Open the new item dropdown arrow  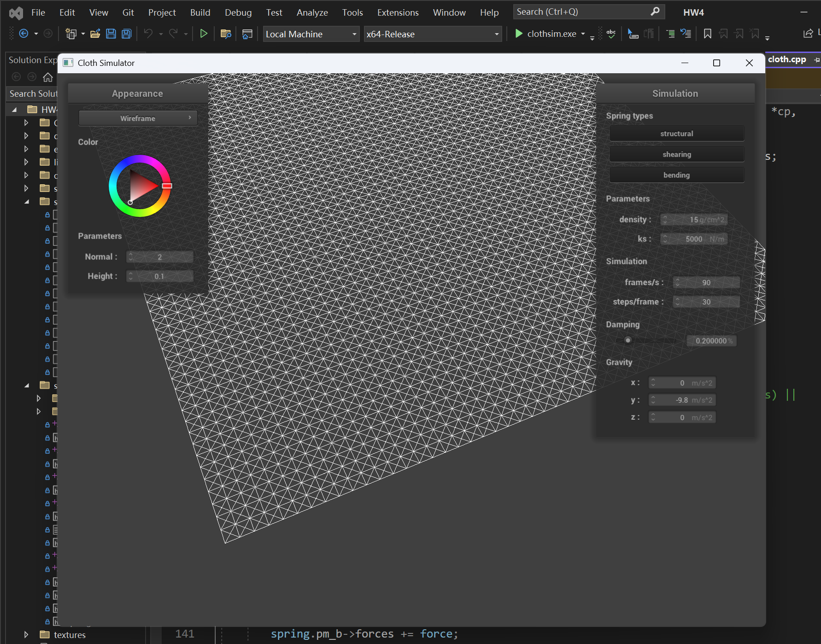point(83,34)
